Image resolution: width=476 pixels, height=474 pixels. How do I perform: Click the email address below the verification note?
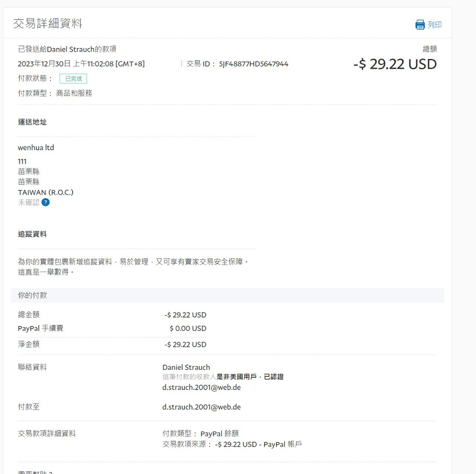(201, 387)
